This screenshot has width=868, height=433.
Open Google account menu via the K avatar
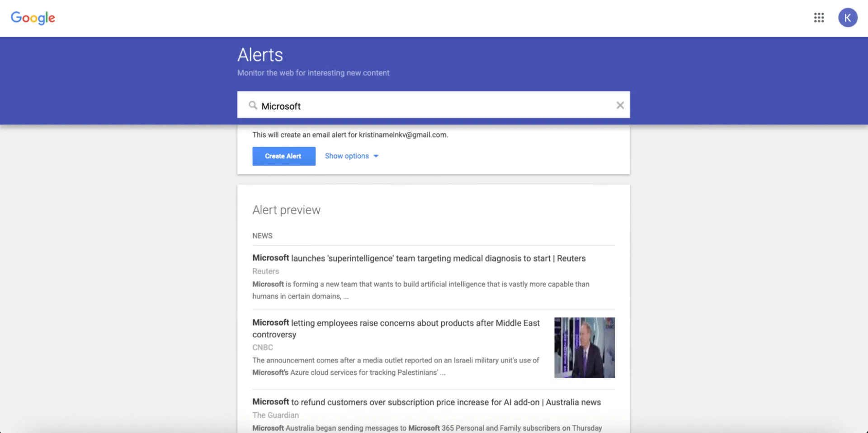click(848, 18)
